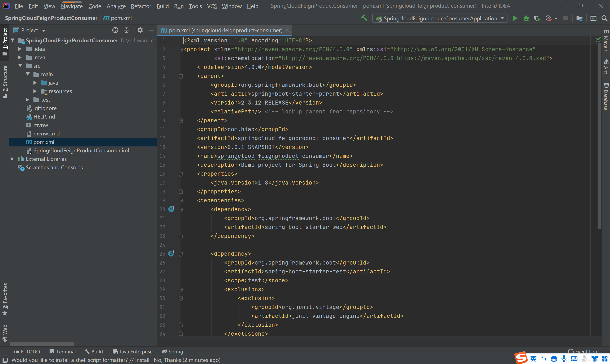Start debugging with the bug icon

(526, 18)
